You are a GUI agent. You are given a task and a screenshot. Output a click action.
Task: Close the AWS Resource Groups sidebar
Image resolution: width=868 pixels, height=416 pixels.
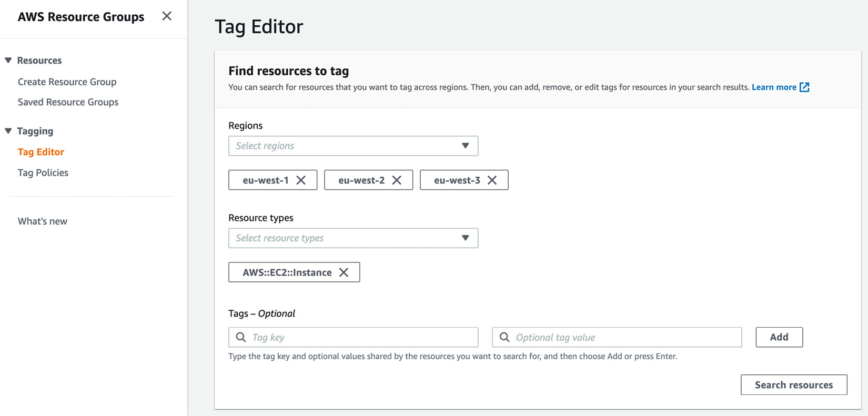pyautogui.click(x=167, y=16)
